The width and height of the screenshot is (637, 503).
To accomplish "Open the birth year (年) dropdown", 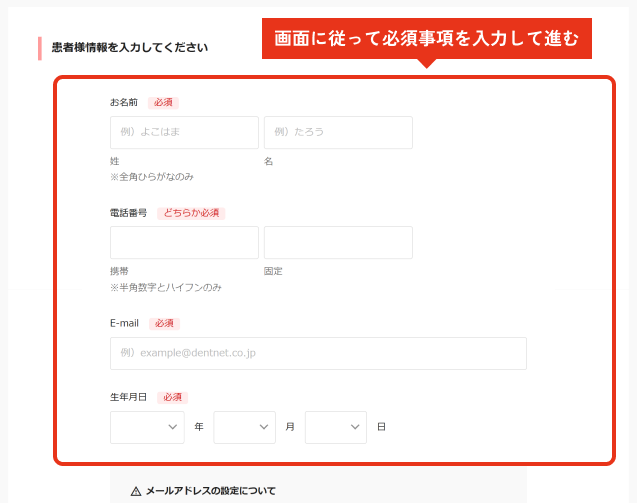I will click(x=147, y=427).
